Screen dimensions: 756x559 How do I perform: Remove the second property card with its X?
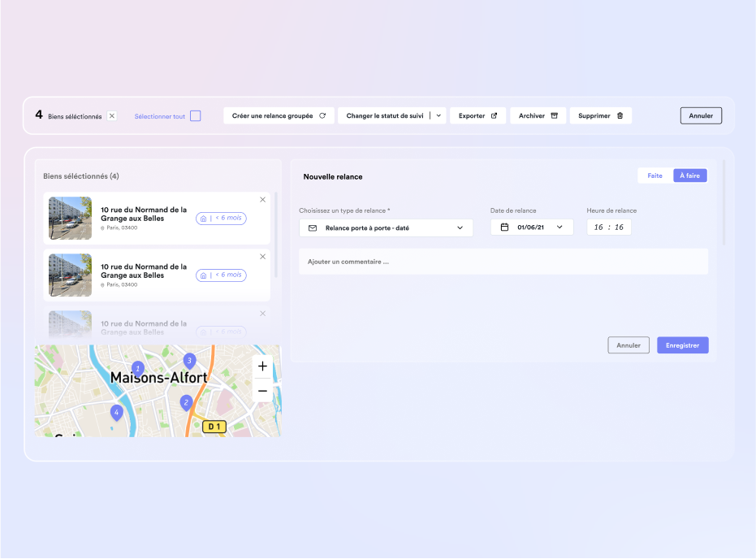[x=263, y=257]
